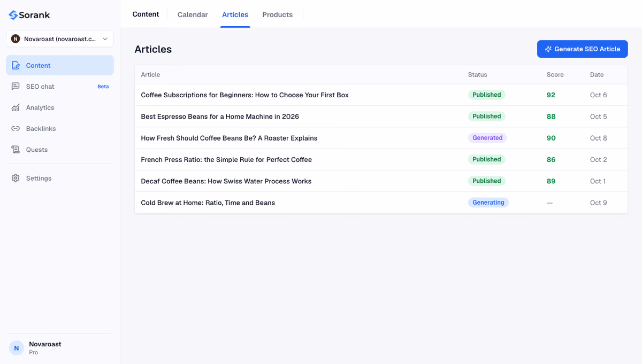Click the Content heading in top bar
Viewport: 642px width, 364px height.
tap(146, 14)
